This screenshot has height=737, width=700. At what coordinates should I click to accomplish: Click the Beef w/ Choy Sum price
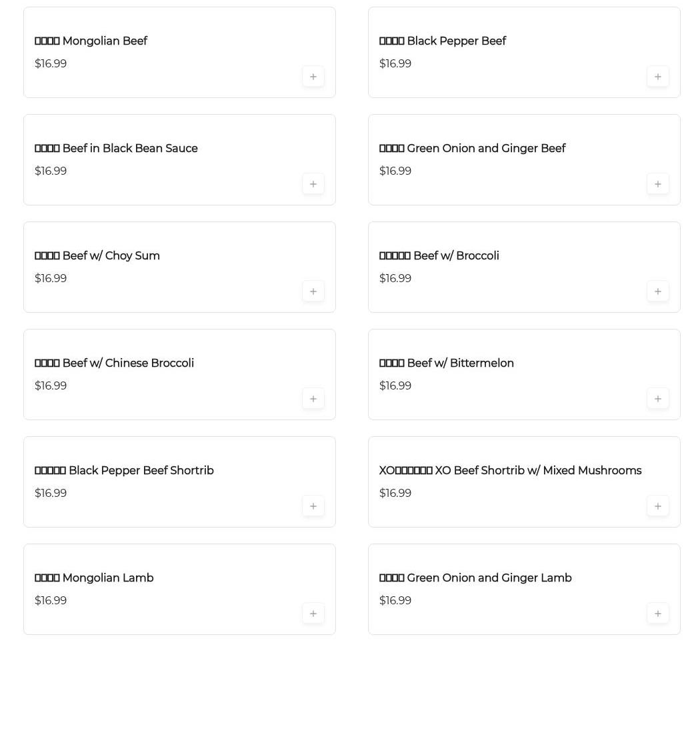(51, 279)
